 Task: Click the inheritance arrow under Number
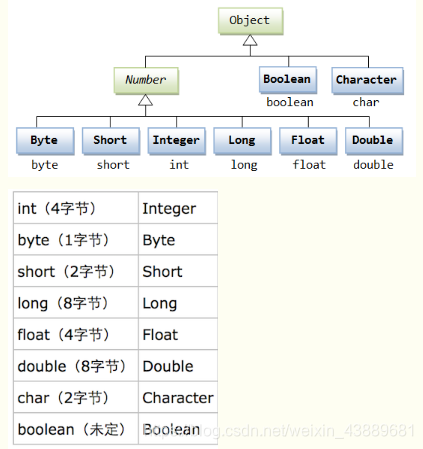(146, 100)
